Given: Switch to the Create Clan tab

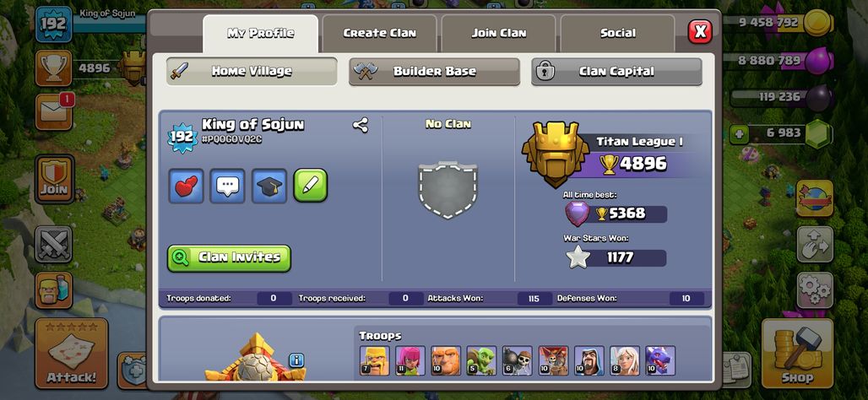Looking at the screenshot, I should 380,33.
